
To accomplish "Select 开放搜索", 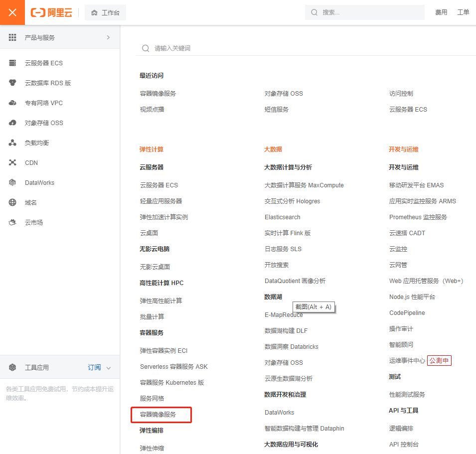I will tap(277, 265).
